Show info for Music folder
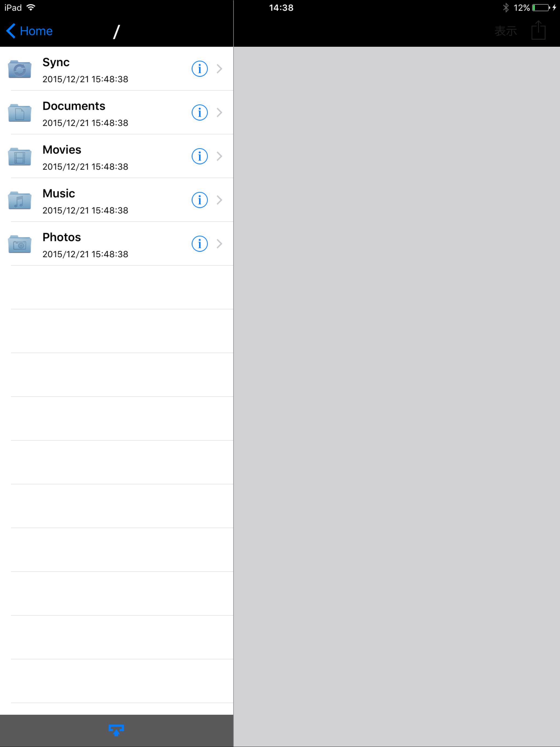 point(200,200)
